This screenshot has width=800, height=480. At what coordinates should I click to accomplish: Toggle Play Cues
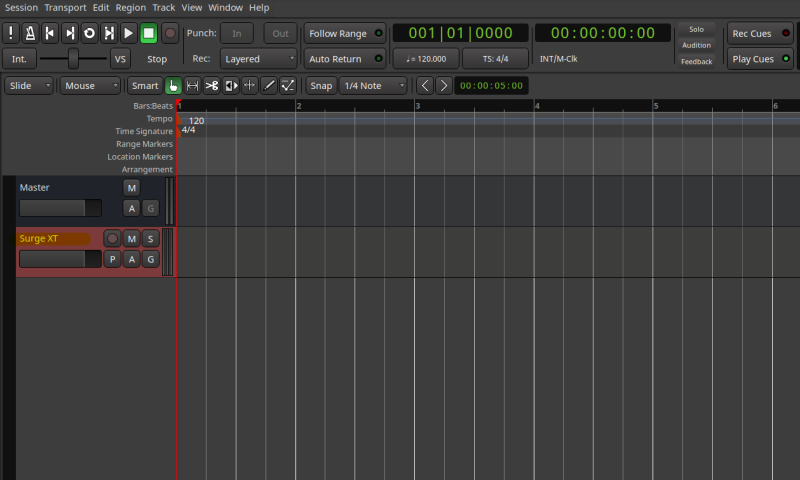click(x=760, y=59)
